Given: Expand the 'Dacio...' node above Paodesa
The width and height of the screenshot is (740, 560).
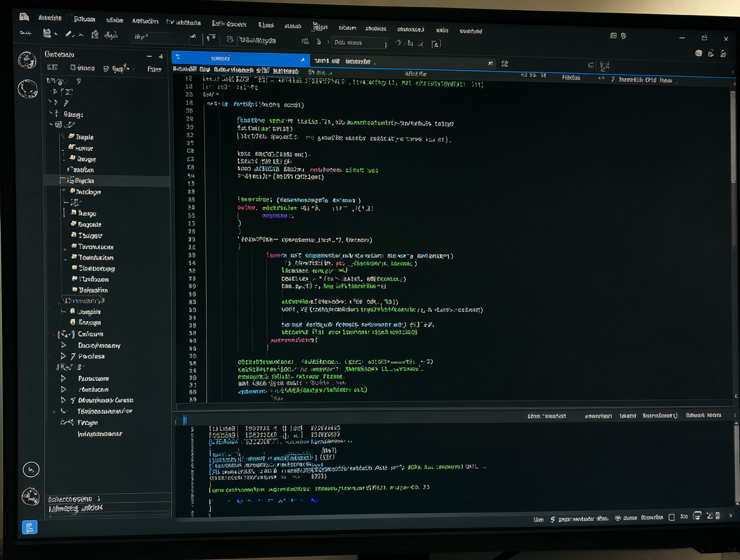Looking at the screenshot, I should click(x=63, y=345).
